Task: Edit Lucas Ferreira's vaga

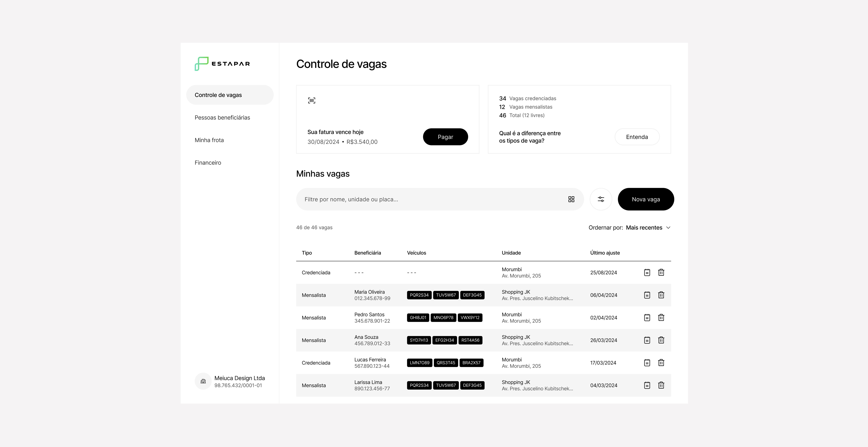Action: pos(647,363)
